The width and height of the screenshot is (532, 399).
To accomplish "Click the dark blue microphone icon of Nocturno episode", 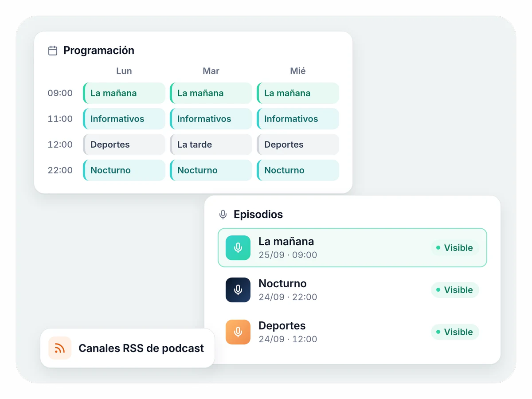I will pos(238,290).
